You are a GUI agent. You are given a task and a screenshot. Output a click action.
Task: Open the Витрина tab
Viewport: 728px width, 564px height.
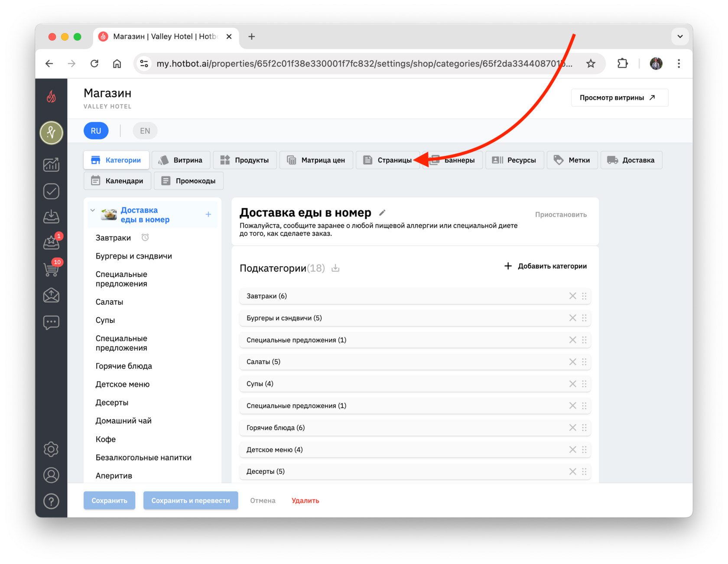(181, 160)
